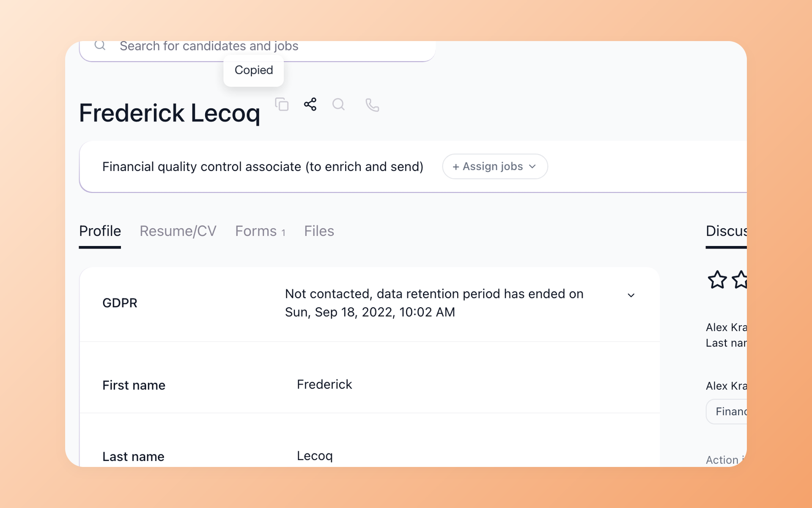Open the Financial quality control associate job
This screenshot has height=508, width=812.
pyautogui.click(x=263, y=167)
